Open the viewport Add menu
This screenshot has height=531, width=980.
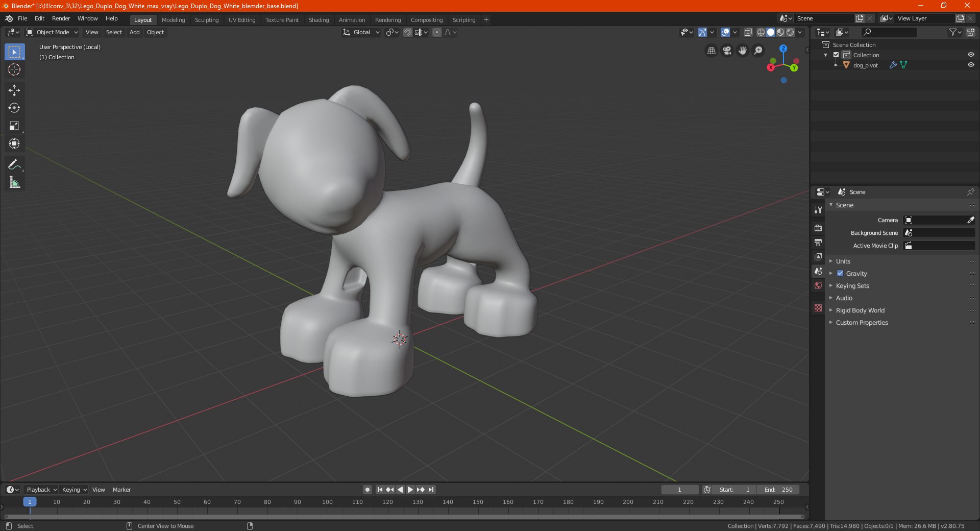[134, 32]
